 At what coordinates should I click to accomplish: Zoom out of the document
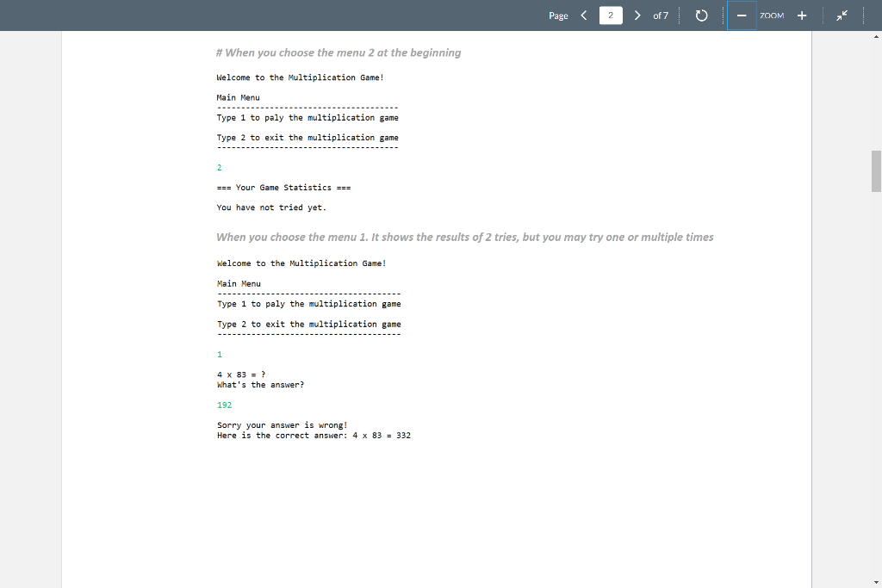(742, 15)
